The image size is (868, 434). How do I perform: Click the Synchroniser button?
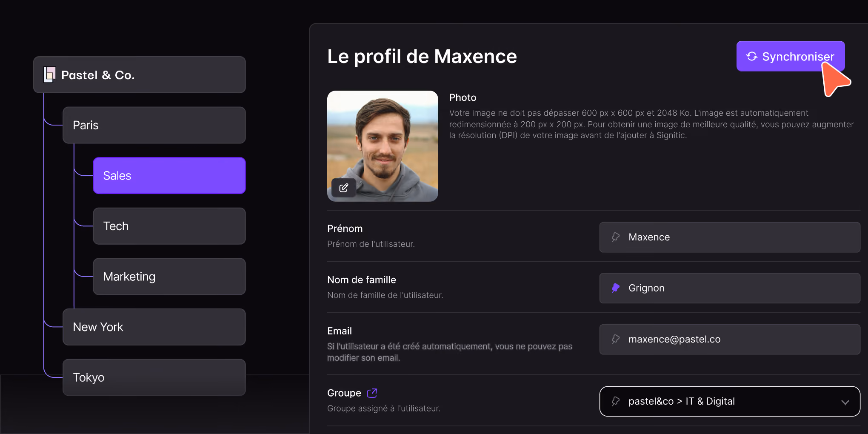pos(791,56)
